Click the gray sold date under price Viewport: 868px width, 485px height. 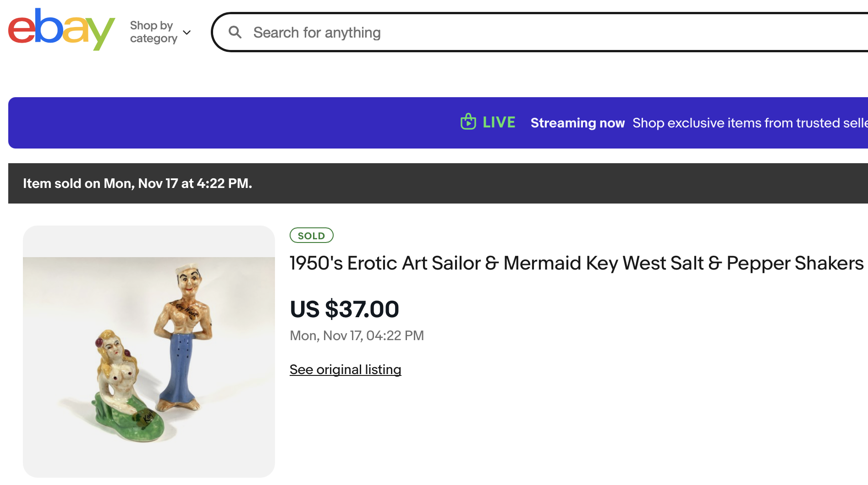click(357, 336)
